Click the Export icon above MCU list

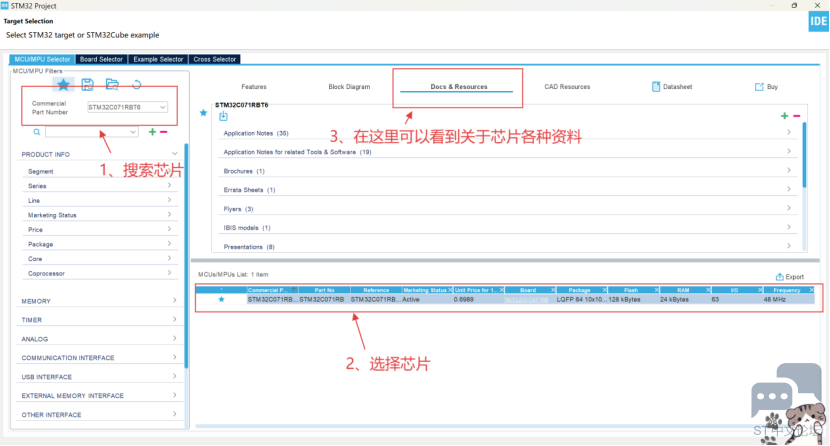(x=779, y=277)
